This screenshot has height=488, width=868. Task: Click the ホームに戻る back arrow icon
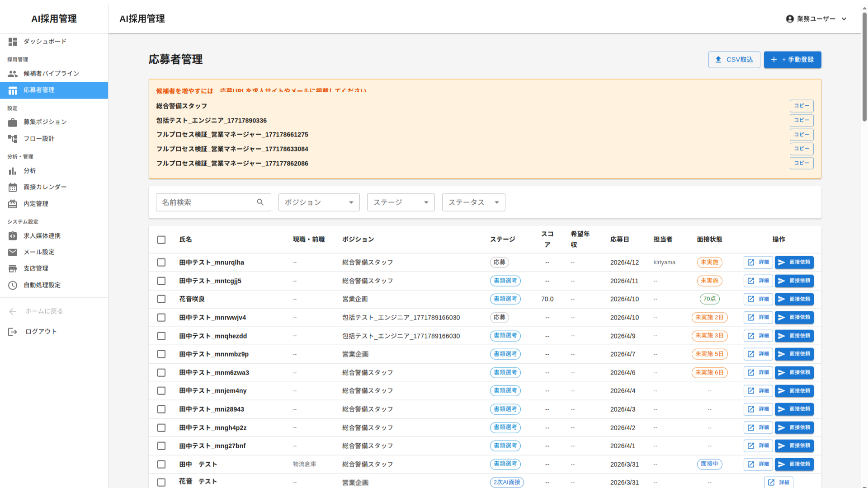click(13, 311)
